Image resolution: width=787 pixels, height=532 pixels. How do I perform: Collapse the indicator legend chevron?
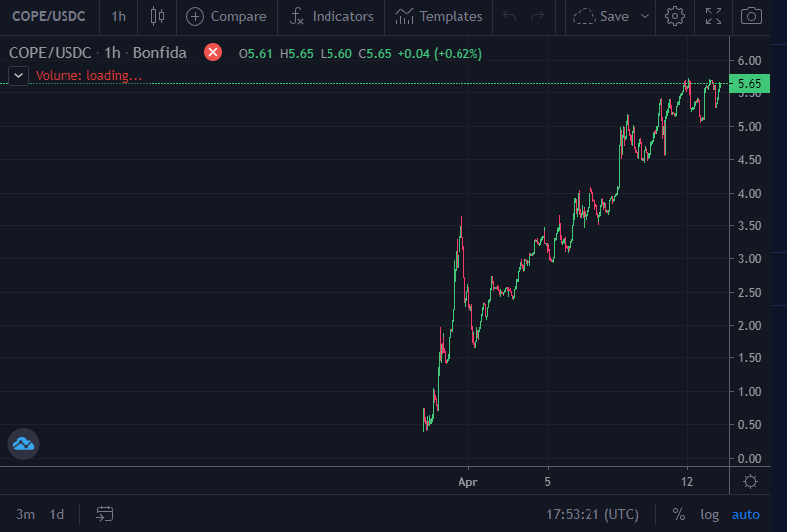tap(18, 76)
